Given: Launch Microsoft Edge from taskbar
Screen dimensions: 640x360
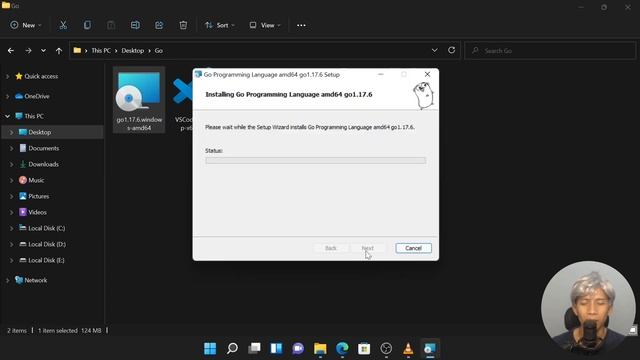Looking at the screenshot, I should pos(342,348).
